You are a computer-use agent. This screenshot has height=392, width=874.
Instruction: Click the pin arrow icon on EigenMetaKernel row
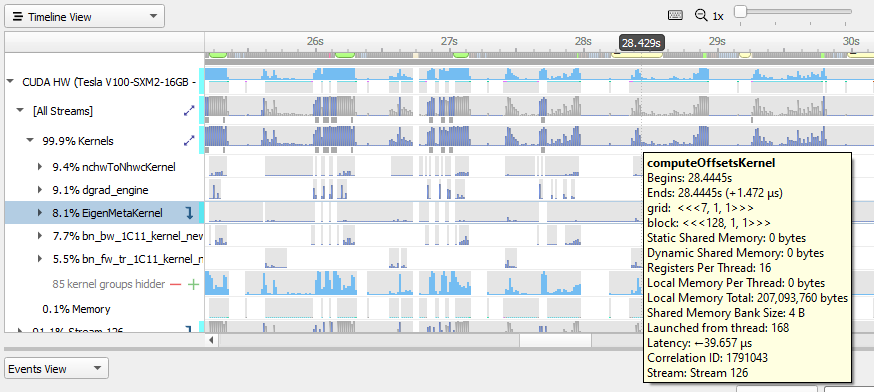pos(190,212)
